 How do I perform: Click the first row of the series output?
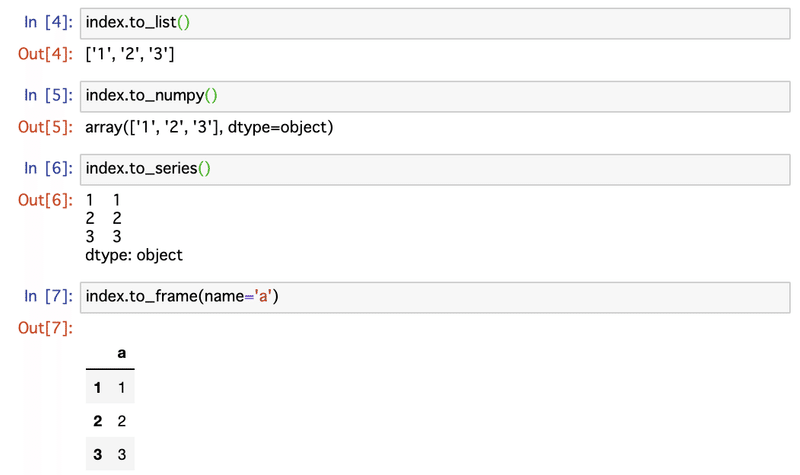coord(105,200)
